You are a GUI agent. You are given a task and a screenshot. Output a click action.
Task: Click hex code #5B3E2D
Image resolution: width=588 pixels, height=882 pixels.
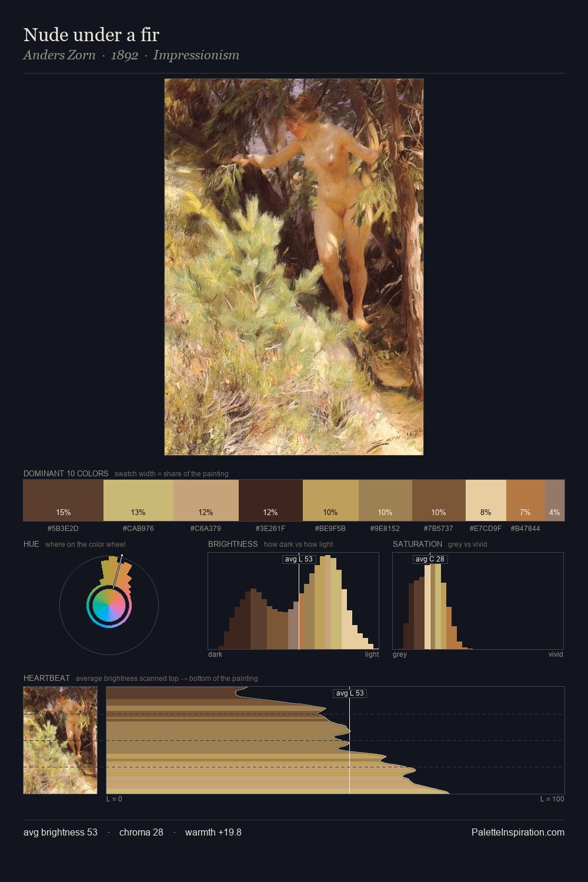(x=63, y=529)
